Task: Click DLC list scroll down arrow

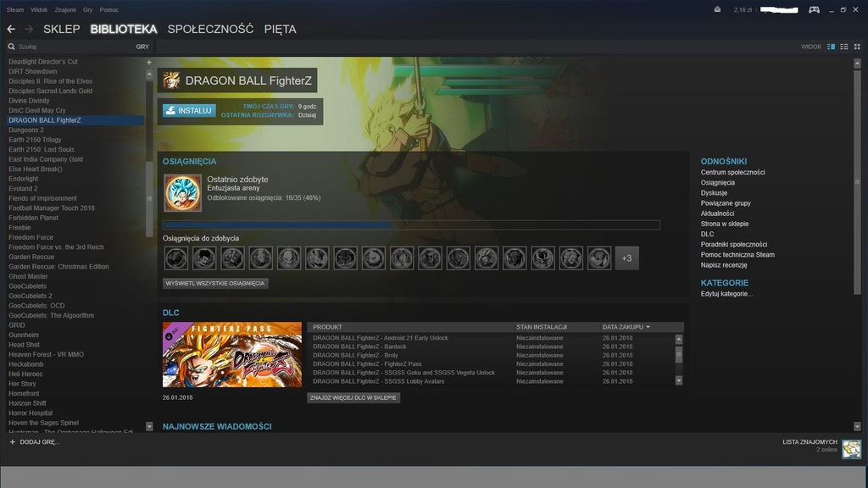Action: [x=679, y=380]
